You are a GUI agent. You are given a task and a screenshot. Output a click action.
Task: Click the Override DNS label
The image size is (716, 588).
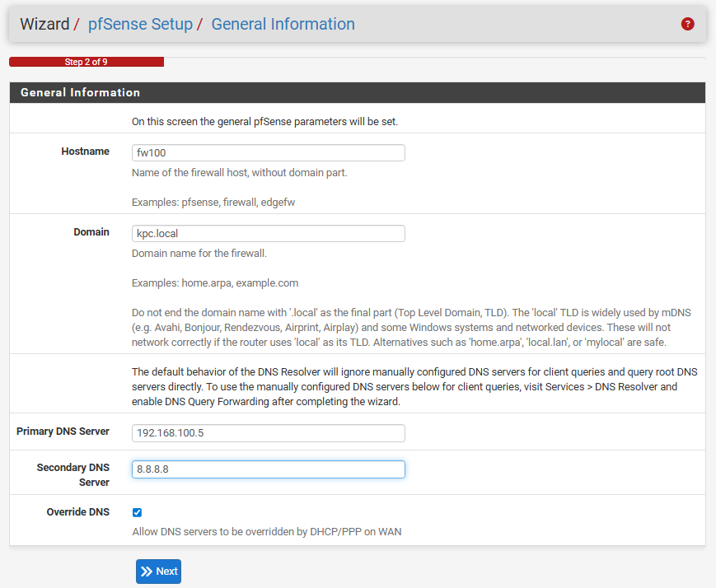77,512
